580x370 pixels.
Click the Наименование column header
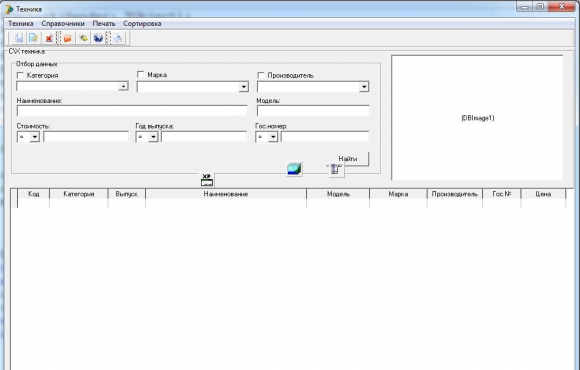(x=226, y=194)
